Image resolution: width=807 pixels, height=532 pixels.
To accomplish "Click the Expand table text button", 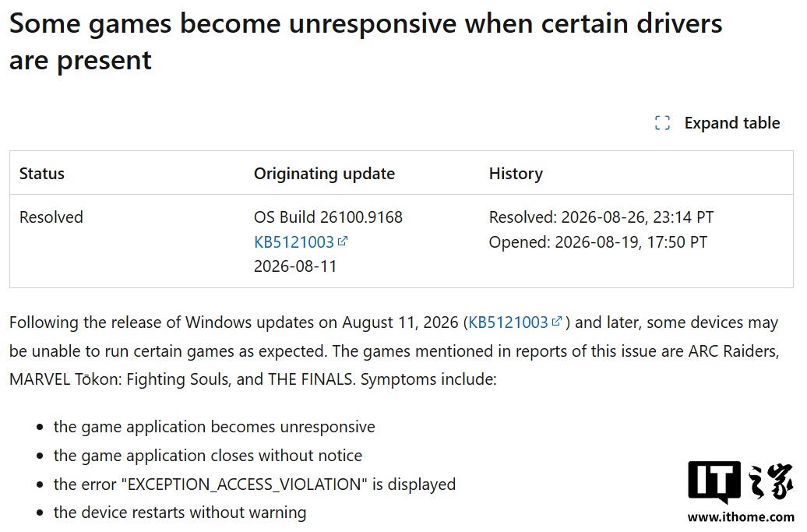I will [x=732, y=123].
